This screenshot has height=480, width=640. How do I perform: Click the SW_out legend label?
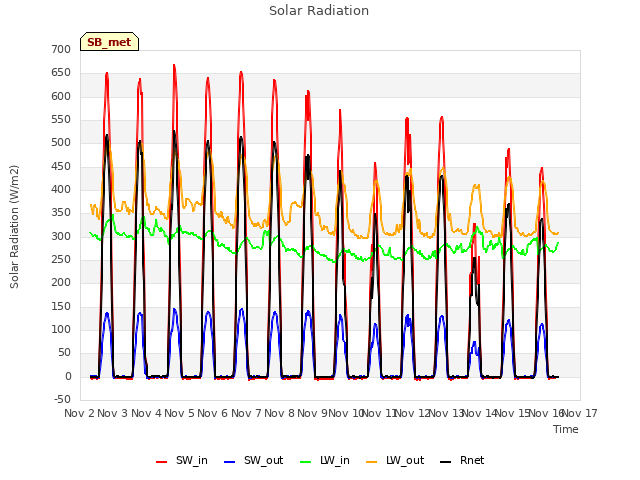pos(263,460)
